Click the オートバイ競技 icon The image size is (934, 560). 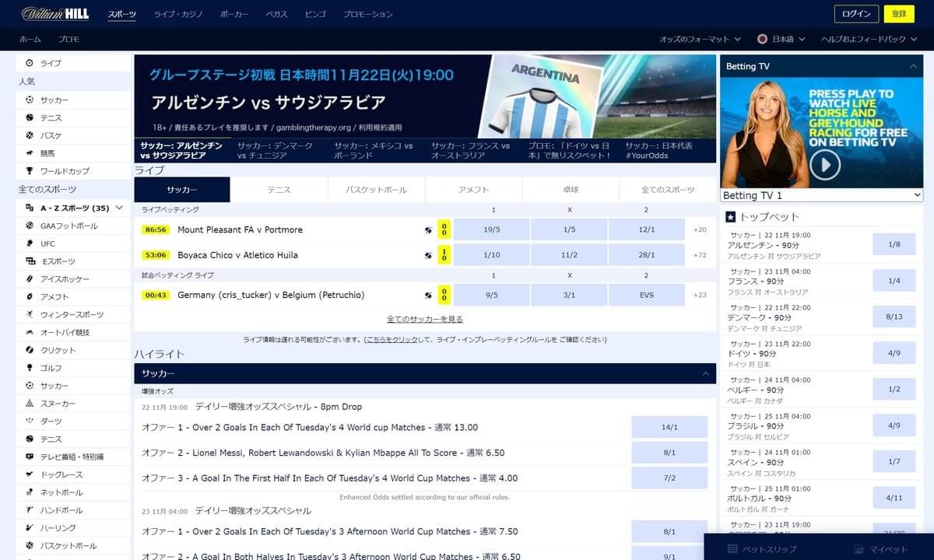click(x=30, y=332)
